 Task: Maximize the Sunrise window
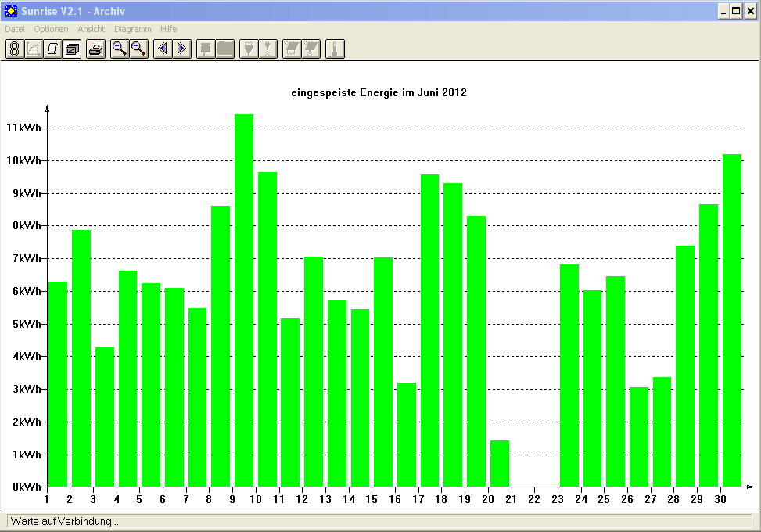click(736, 11)
